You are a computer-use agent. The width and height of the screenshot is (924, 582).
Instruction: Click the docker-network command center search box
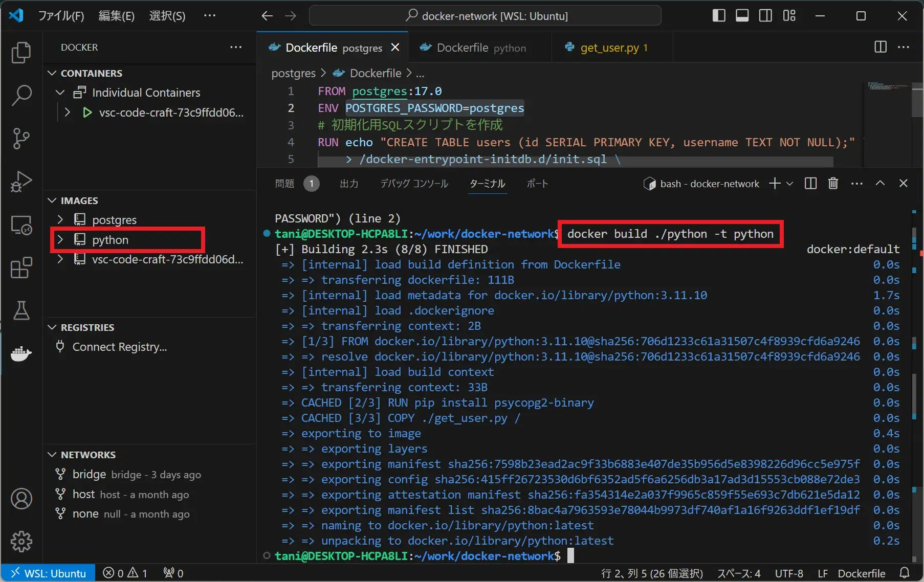[485, 16]
